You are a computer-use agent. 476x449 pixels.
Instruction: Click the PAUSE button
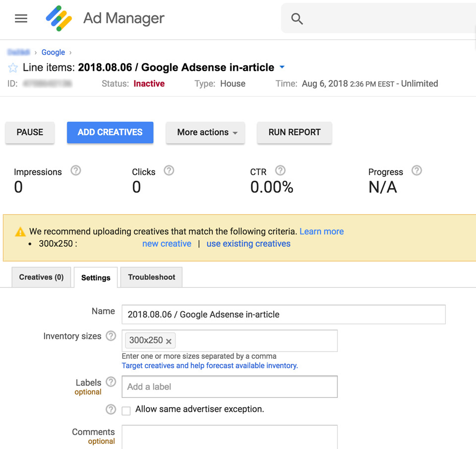click(x=30, y=133)
